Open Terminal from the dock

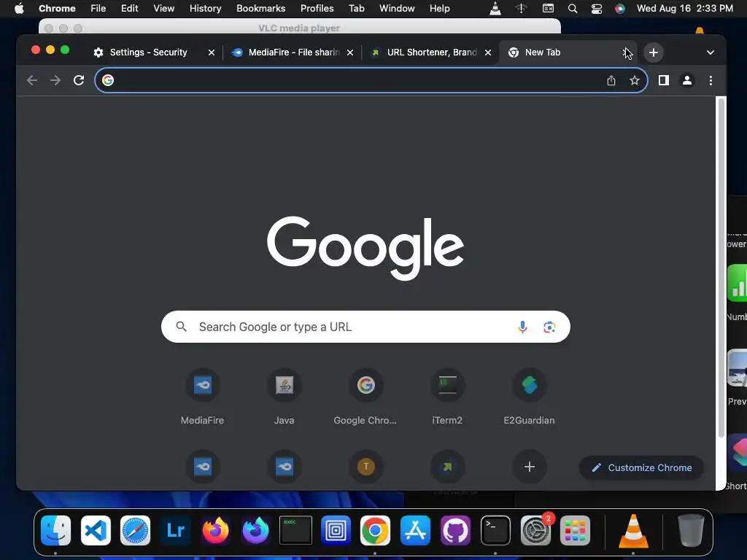coord(495,531)
